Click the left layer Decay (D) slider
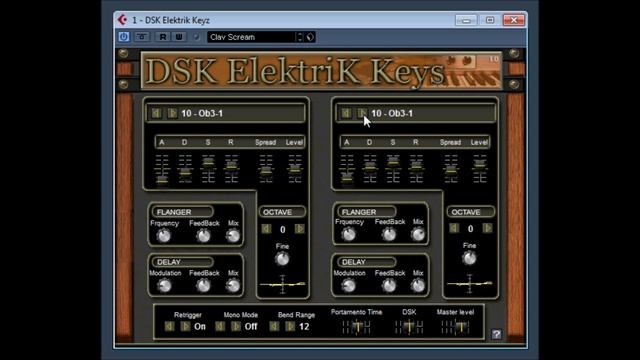The image size is (640, 360). coord(185,169)
